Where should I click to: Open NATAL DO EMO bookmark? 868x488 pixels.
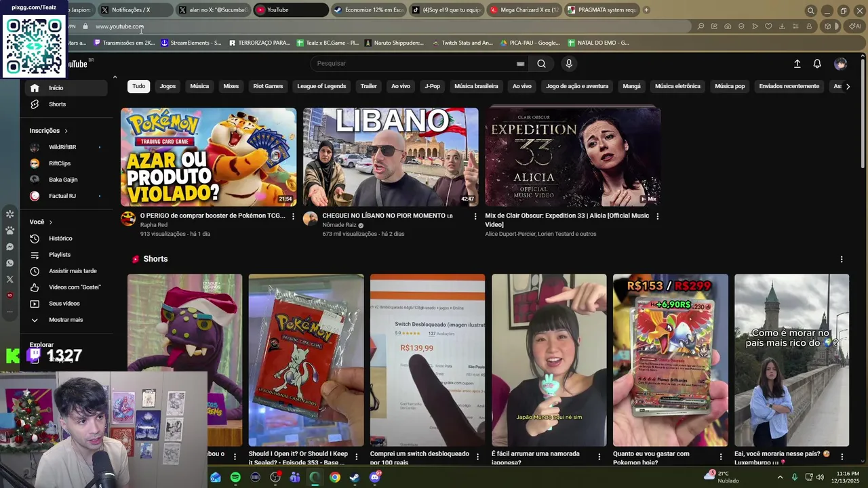tap(597, 43)
